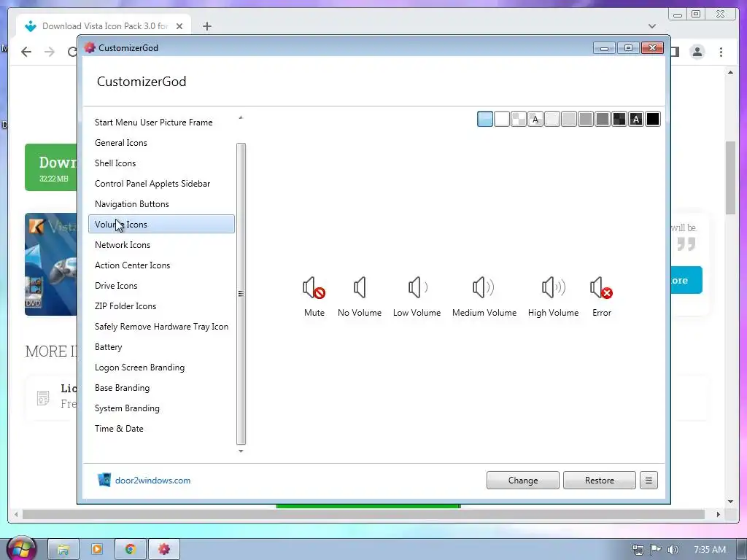This screenshot has height=560, width=747.
Task: Select Control Panel Applets Sidebar
Action: (x=161, y=184)
